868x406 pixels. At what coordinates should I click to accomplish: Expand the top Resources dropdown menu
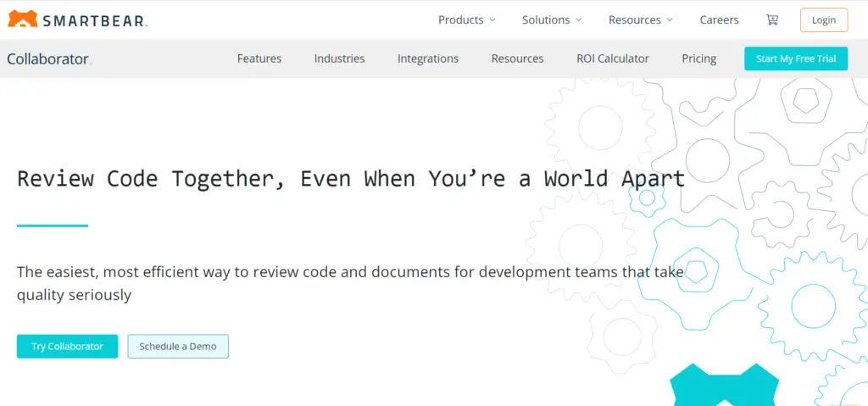pos(640,19)
